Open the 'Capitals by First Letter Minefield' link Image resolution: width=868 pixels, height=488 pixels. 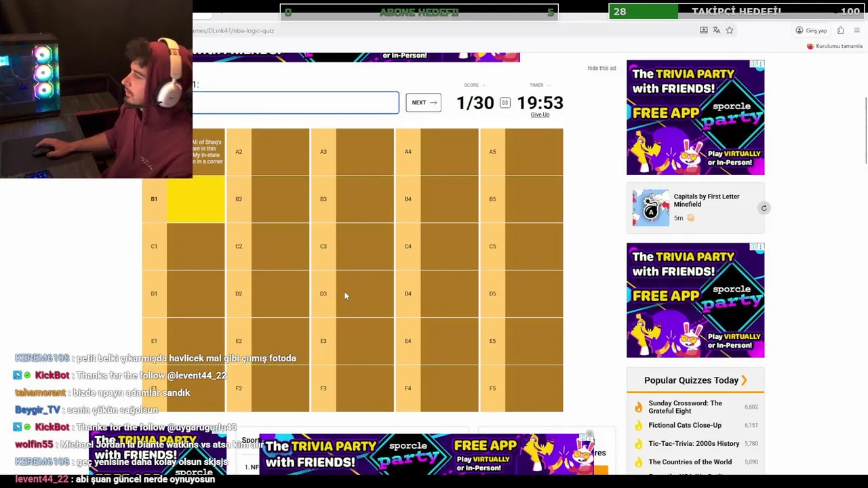coord(707,200)
